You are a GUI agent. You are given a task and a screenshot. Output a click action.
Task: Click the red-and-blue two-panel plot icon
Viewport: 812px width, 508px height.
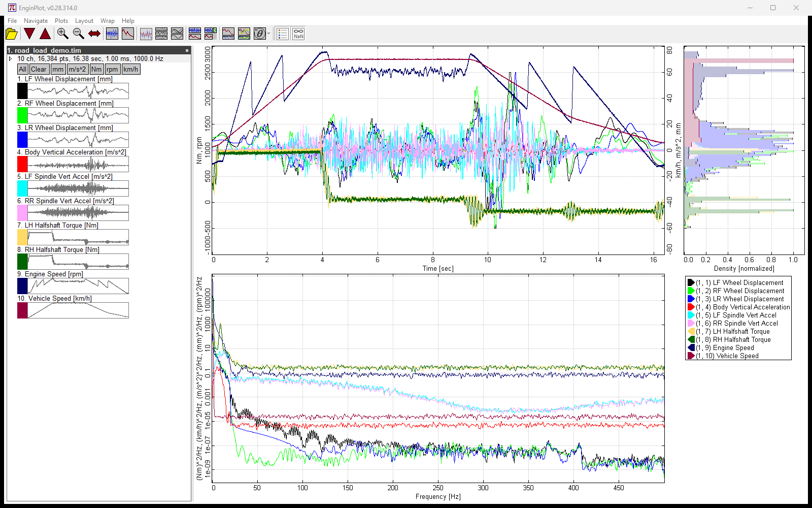(x=228, y=34)
